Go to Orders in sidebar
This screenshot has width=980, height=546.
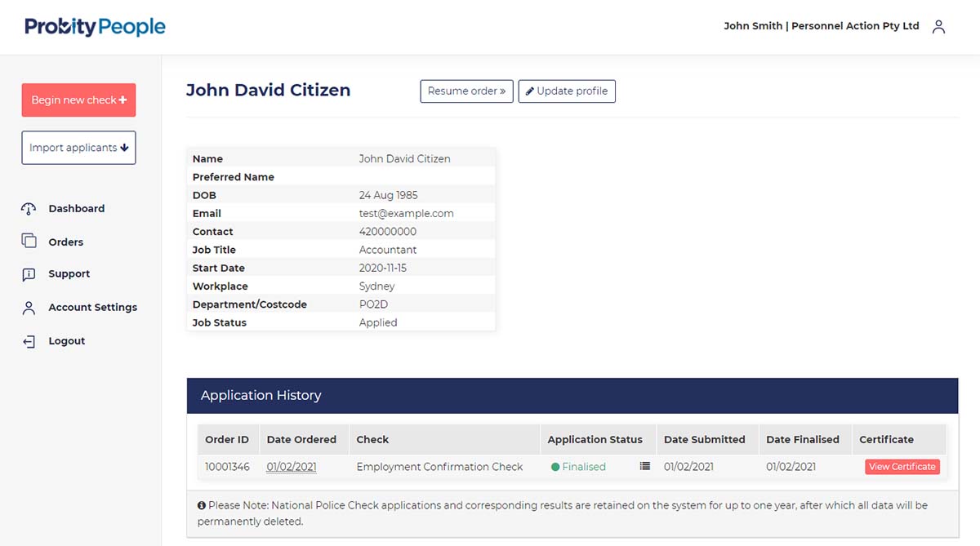[x=65, y=242]
